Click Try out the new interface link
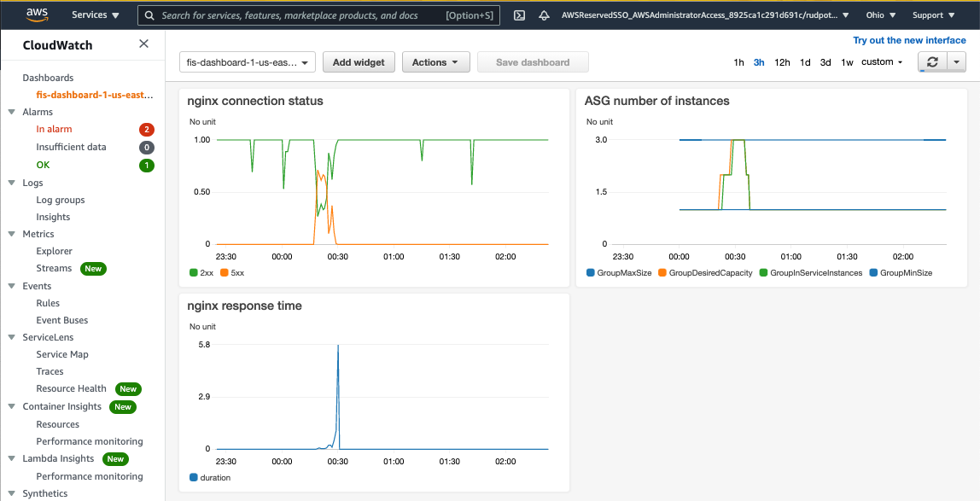Screen dimensions: 980x501 tap(909, 40)
